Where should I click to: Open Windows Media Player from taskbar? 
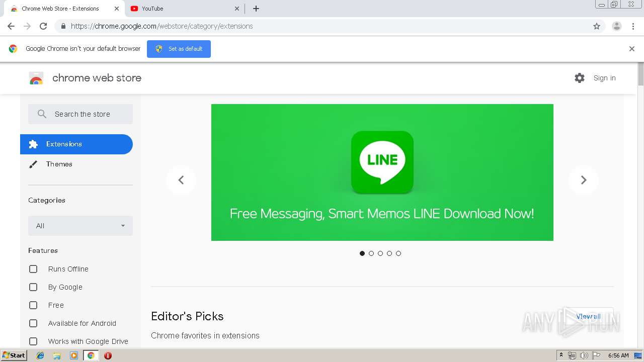[74, 355]
